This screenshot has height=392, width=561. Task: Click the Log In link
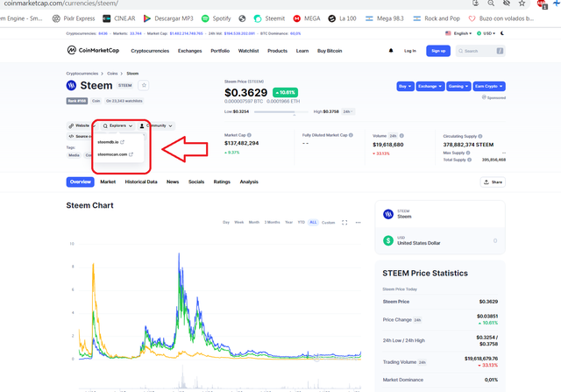(x=410, y=51)
